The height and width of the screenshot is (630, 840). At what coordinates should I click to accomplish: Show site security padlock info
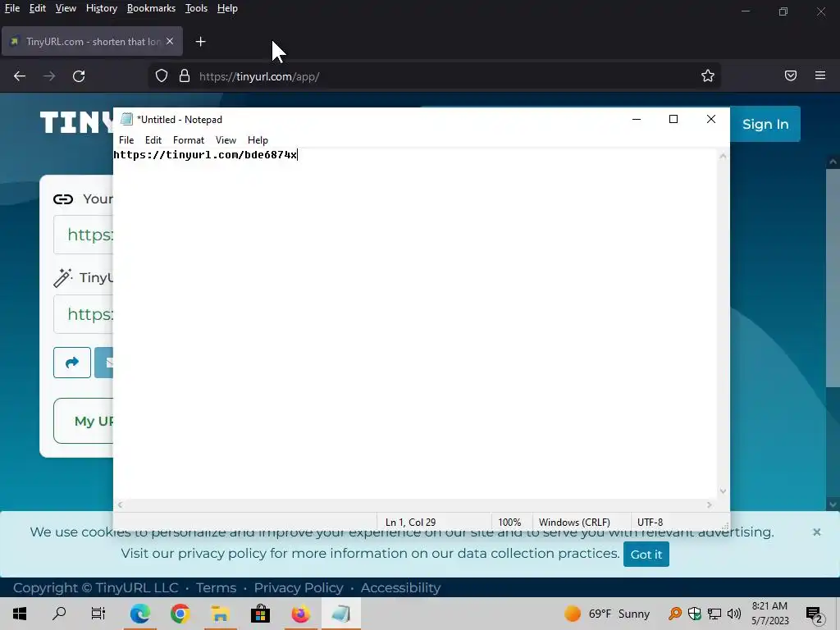click(185, 76)
